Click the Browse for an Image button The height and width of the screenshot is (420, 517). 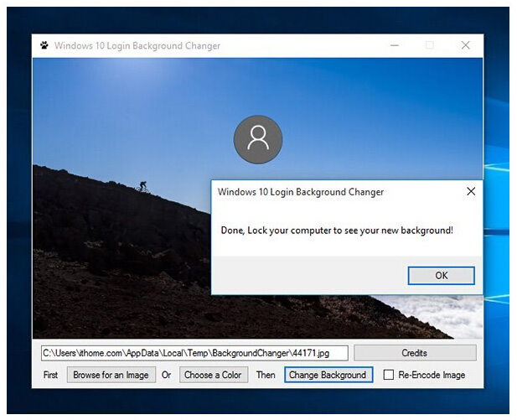pyautogui.click(x=111, y=375)
